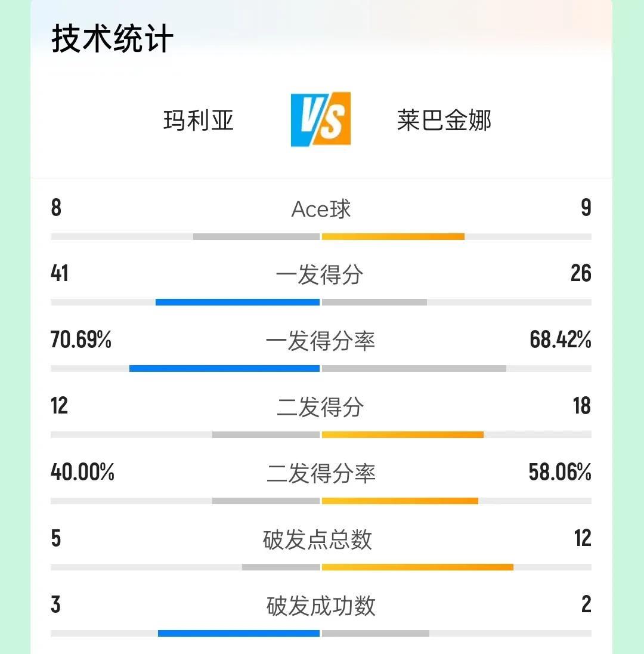Click the 二发得分 stat label
The image size is (644, 654).
[320, 407]
